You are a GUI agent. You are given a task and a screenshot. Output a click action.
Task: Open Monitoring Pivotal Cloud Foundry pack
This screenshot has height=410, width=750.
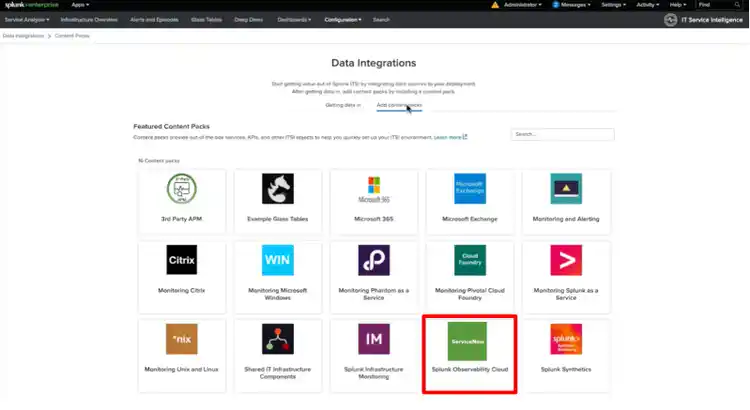(469, 260)
